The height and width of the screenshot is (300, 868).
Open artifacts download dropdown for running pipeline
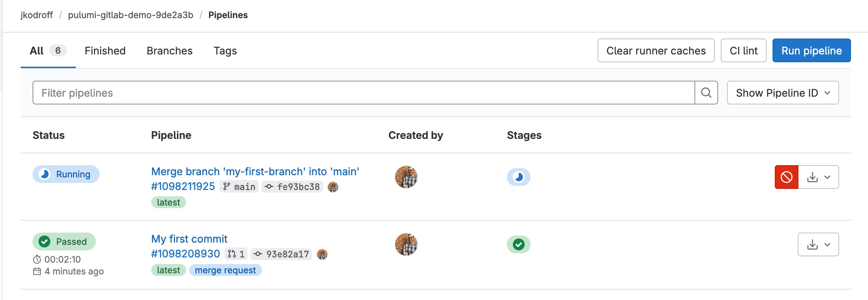[818, 177]
